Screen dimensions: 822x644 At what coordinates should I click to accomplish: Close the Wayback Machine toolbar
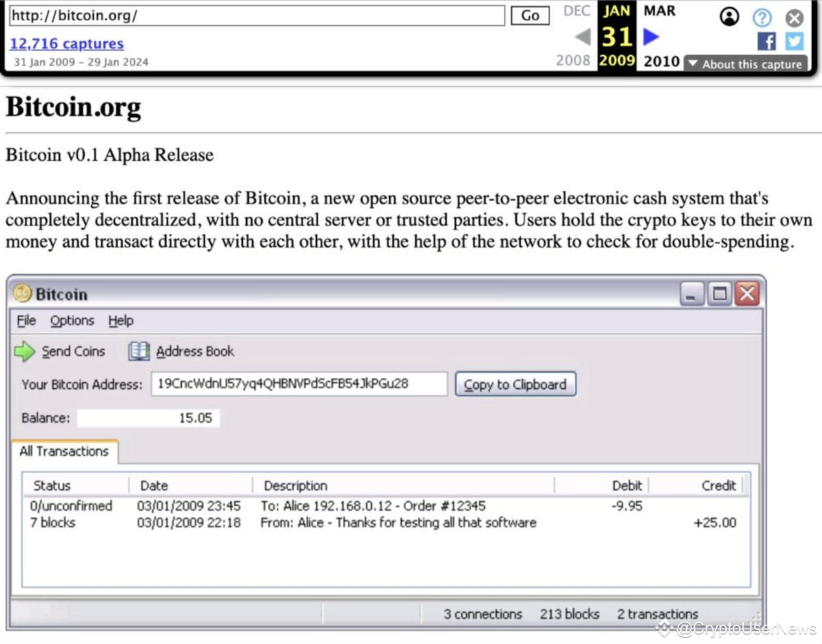point(794,18)
